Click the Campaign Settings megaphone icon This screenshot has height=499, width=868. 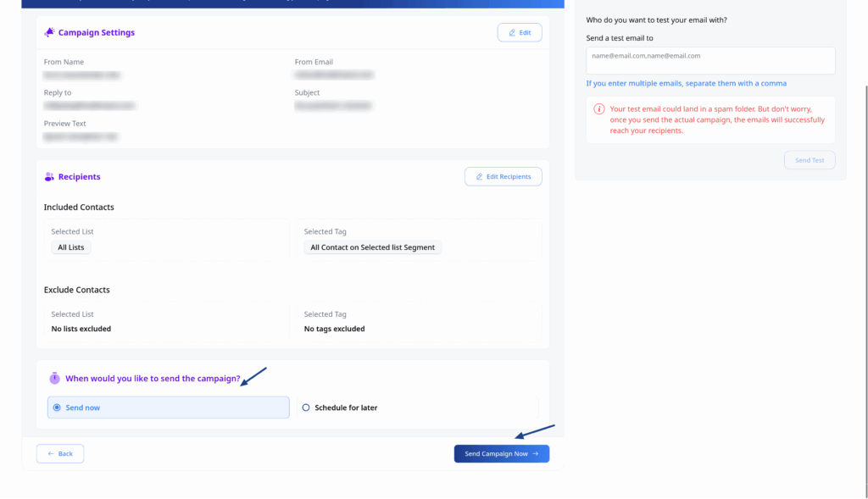click(x=49, y=32)
